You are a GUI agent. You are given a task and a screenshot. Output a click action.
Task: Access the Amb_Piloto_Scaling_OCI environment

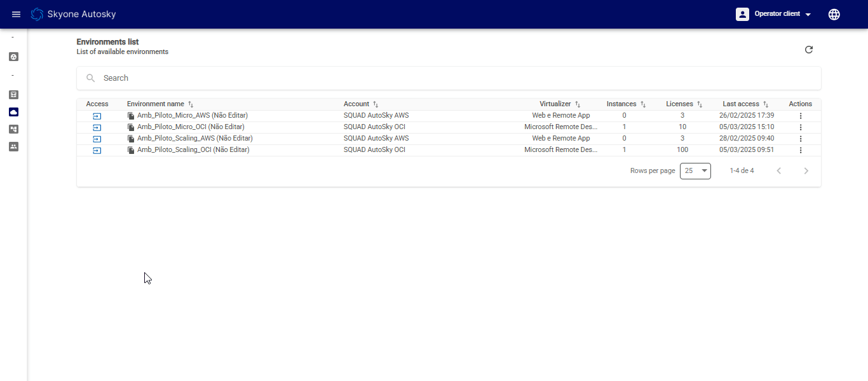tap(97, 150)
